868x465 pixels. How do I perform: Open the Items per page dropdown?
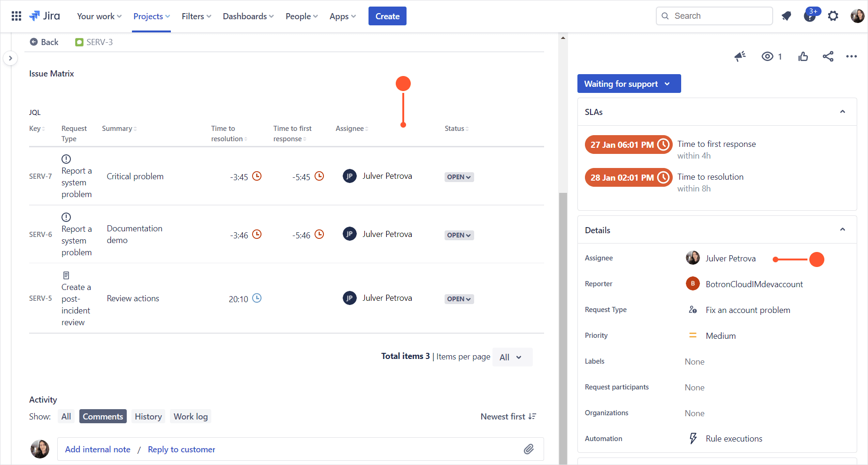click(512, 357)
